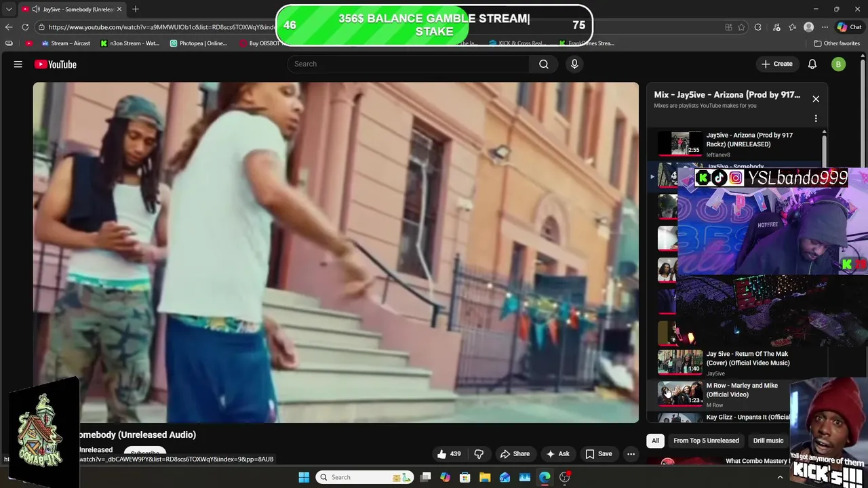Add this page to favorites star
Image resolution: width=868 pixels, height=488 pixels.
pos(741,27)
